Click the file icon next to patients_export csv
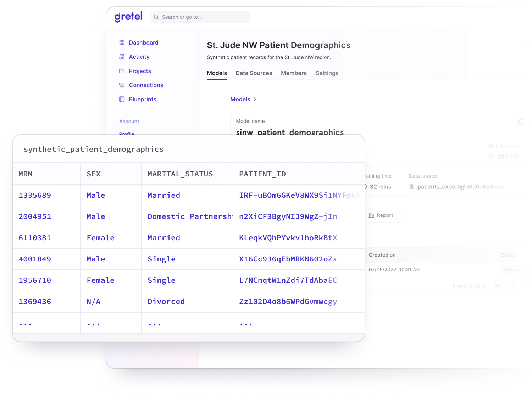532x394 pixels. [x=412, y=186]
